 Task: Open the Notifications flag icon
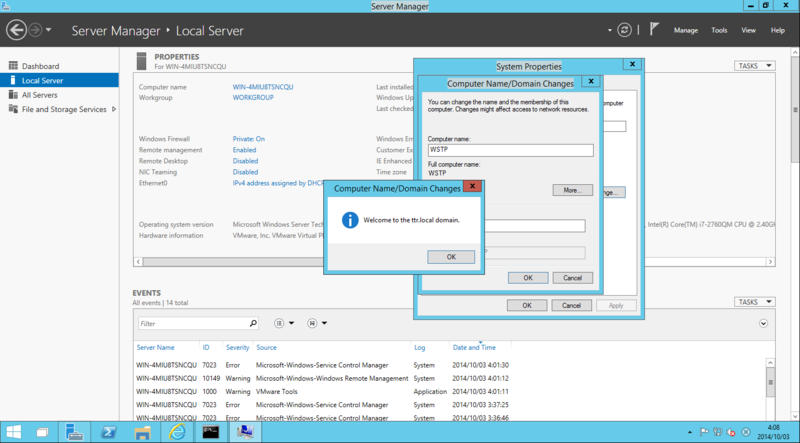[654, 29]
